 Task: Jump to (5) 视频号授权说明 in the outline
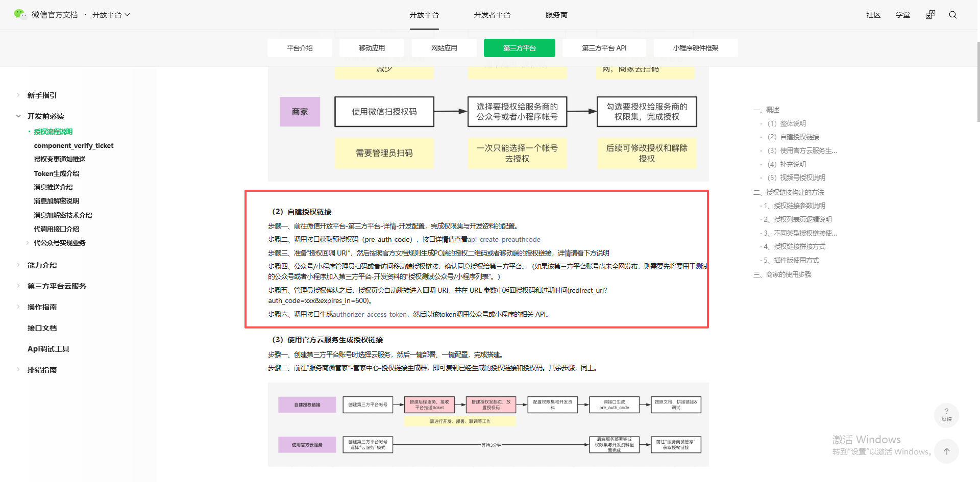[x=796, y=177]
